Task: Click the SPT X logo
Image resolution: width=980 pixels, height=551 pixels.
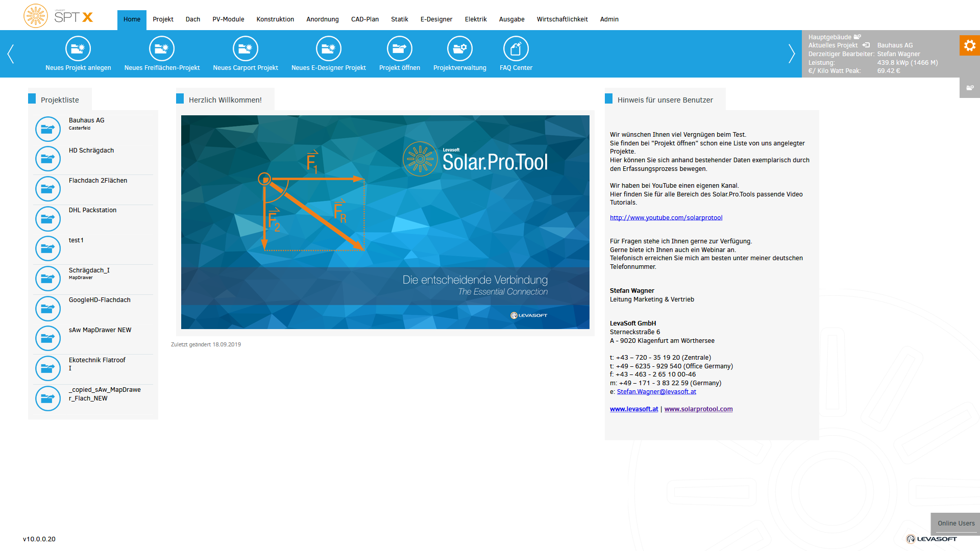Action: (x=59, y=16)
